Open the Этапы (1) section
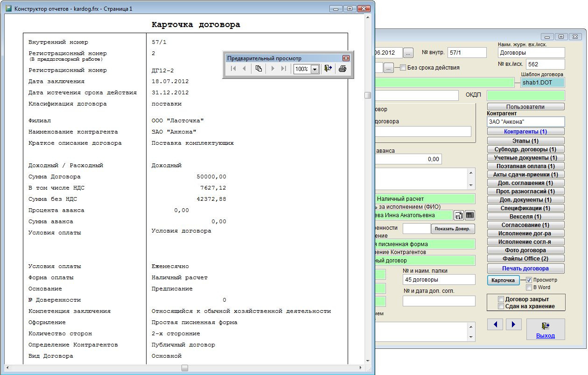Screen dimensions: 588x375 [x=525, y=141]
